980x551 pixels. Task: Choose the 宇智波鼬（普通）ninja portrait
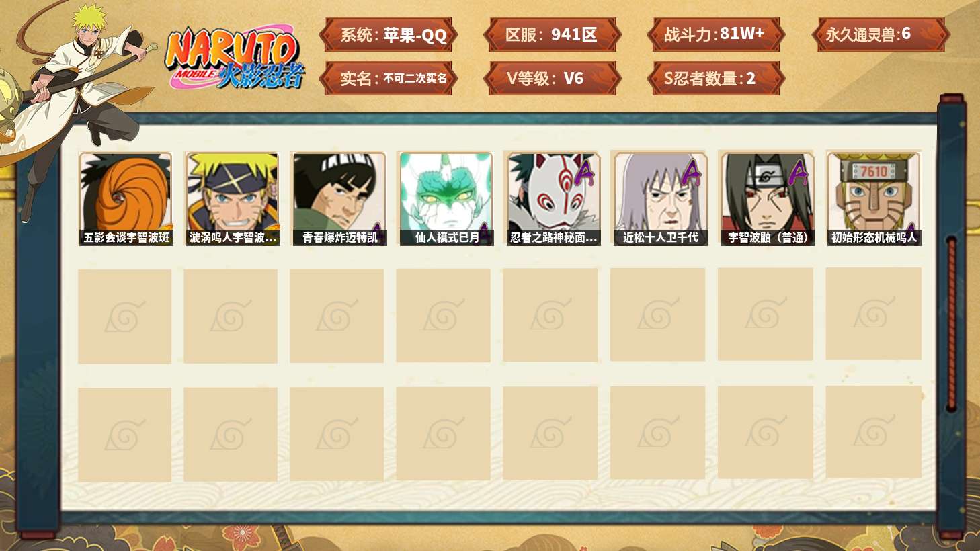(767, 199)
